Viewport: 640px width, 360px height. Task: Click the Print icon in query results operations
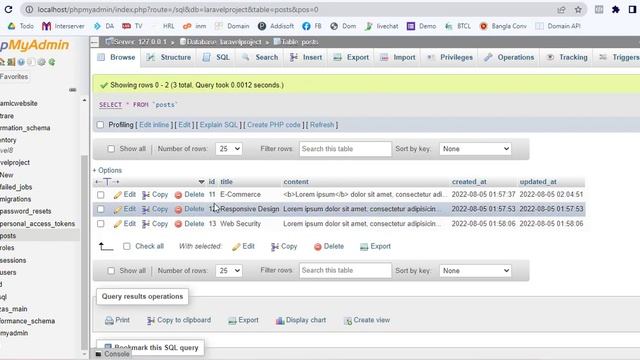(x=109, y=321)
